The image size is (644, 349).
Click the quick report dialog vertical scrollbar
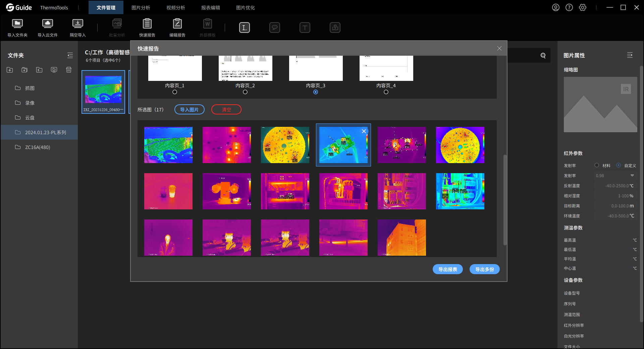click(505, 200)
